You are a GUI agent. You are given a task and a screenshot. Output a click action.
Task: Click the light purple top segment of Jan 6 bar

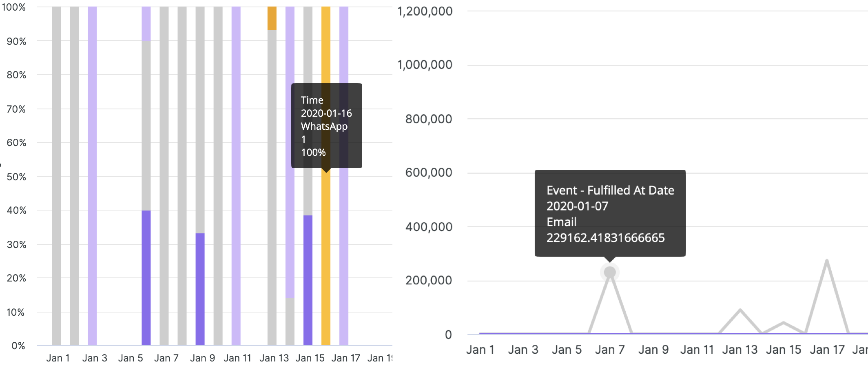(146, 24)
